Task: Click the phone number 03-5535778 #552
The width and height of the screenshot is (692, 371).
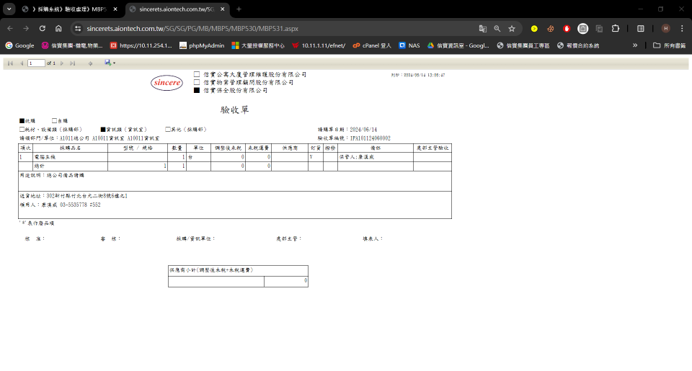Action: coord(80,205)
